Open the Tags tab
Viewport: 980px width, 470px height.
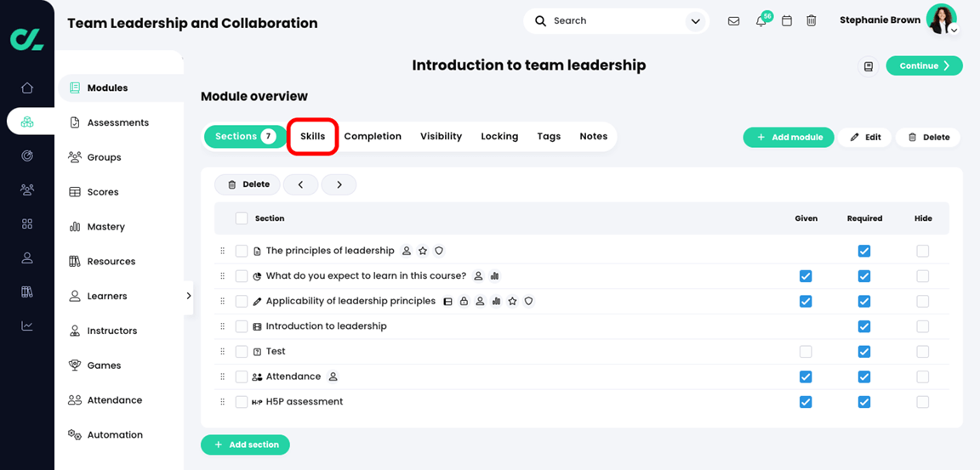tap(549, 136)
